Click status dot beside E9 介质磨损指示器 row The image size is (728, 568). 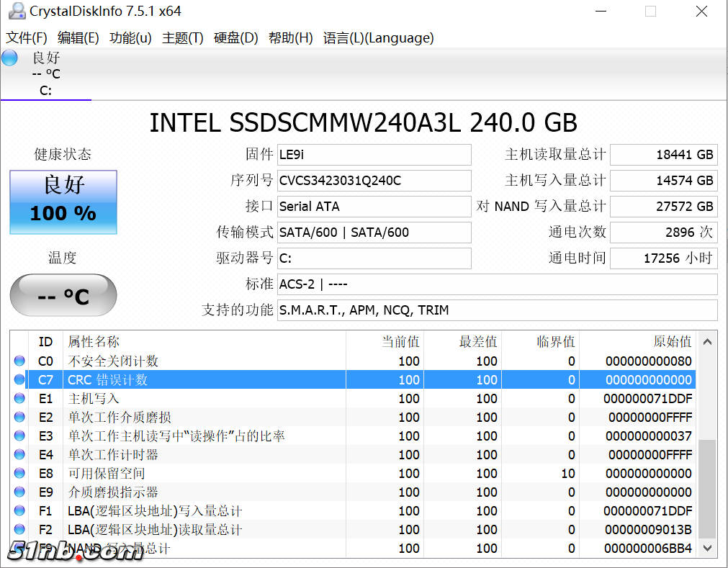pos(19,492)
